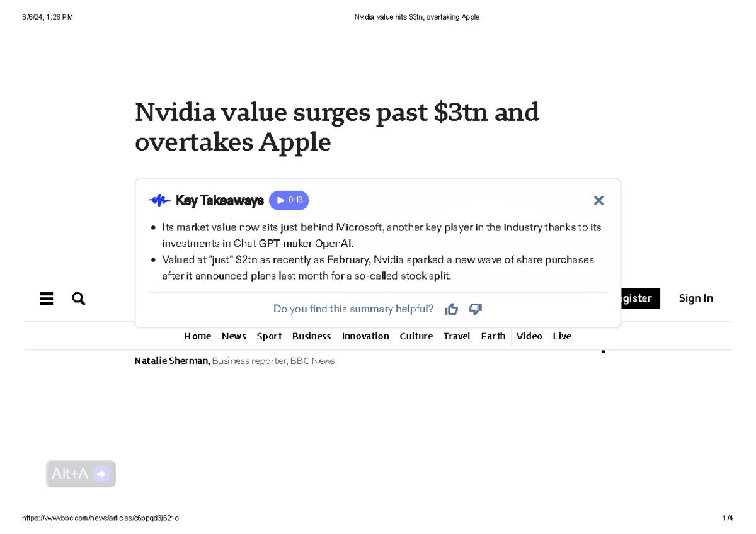Go to the Home section

click(197, 336)
